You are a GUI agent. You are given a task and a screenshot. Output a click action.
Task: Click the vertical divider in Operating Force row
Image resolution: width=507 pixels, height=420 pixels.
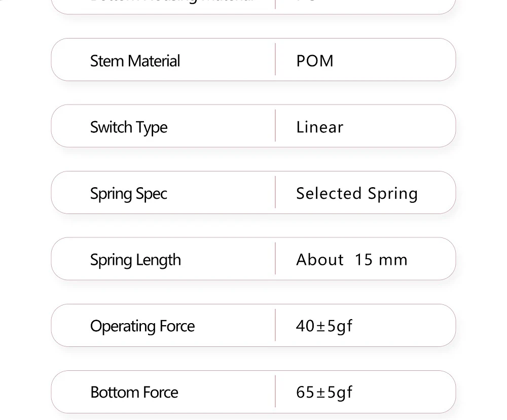[275, 325]
